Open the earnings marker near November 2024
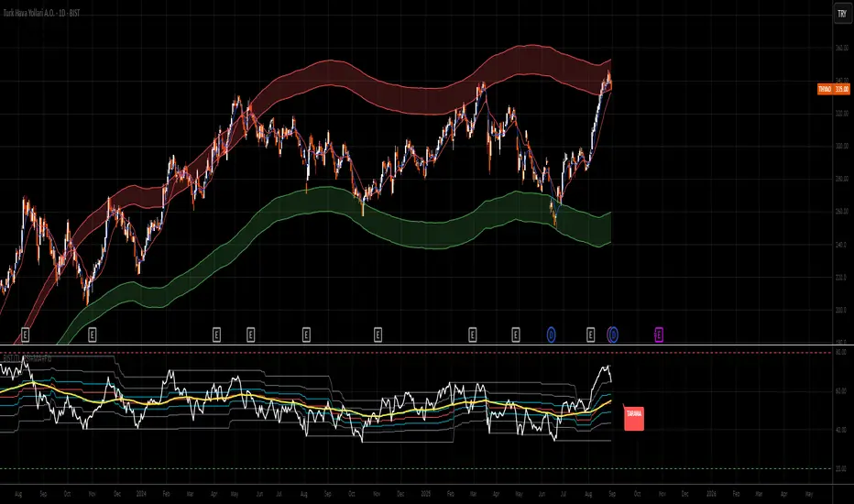Screen dimensions: 854x504 point(378,334)
